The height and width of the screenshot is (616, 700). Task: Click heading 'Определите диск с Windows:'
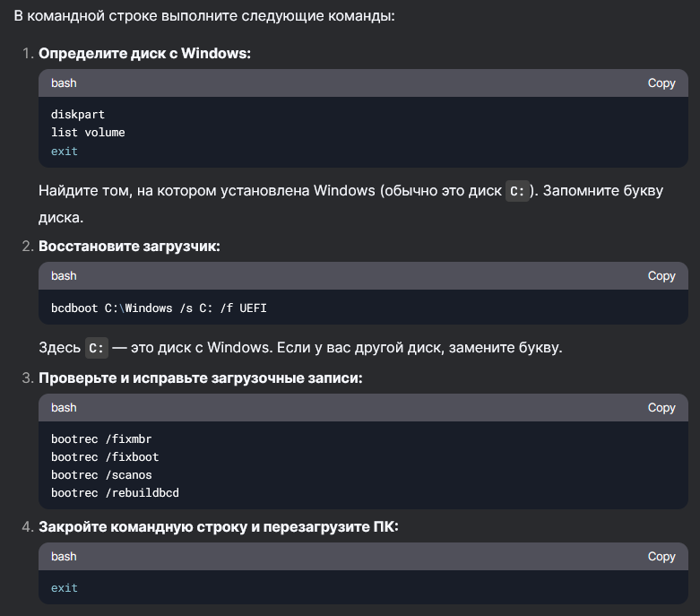144,53
